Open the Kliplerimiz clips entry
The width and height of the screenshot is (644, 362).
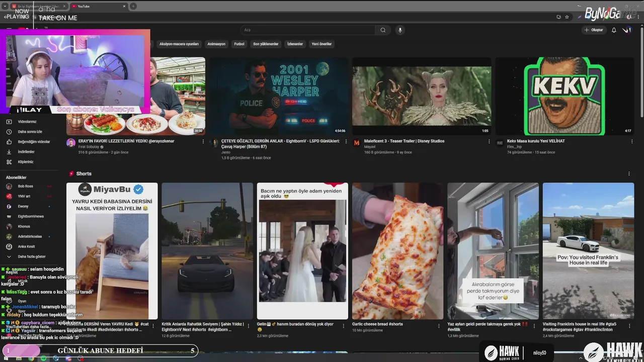point(26,162)
